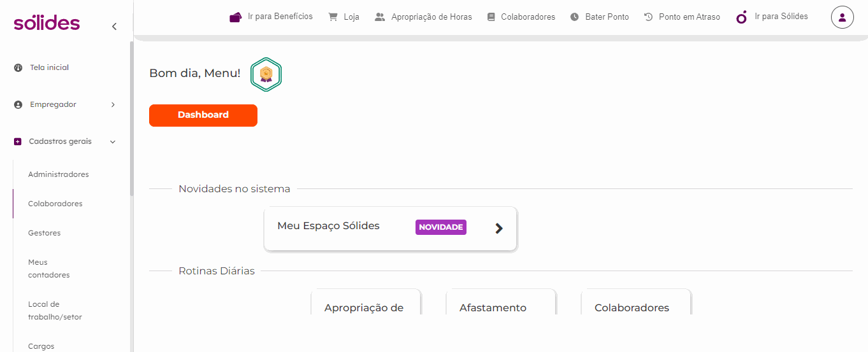Image resolution: width=868 pixels, height=352 pixels.
Task: Open Local de trabalho/setor item
Action: [55, 311]
